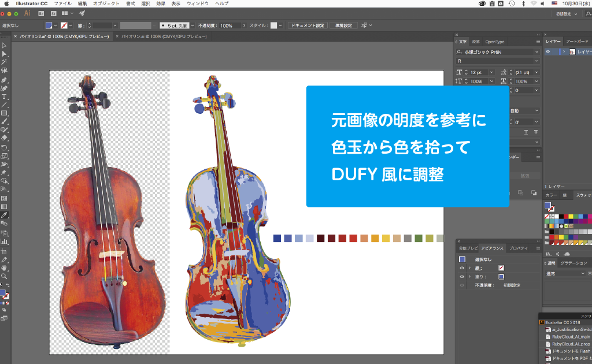Switch to the バイオリン.ai document tab

pyautogui.click(x=164, y=36)
